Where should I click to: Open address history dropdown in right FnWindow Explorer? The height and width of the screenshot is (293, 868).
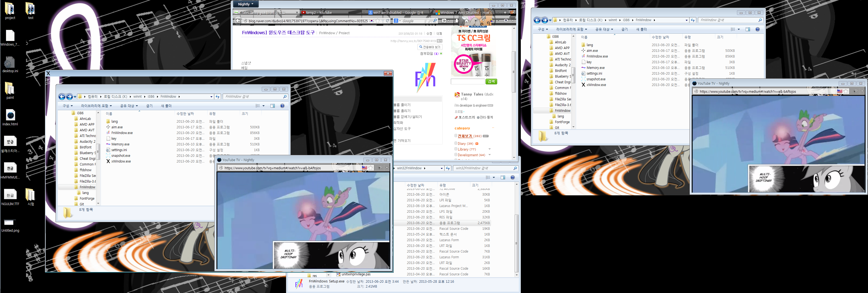tap(686, 20)
